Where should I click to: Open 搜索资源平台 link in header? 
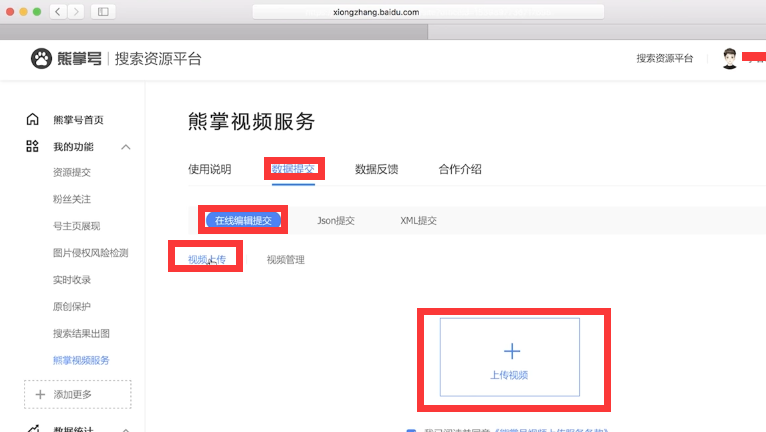665,59
